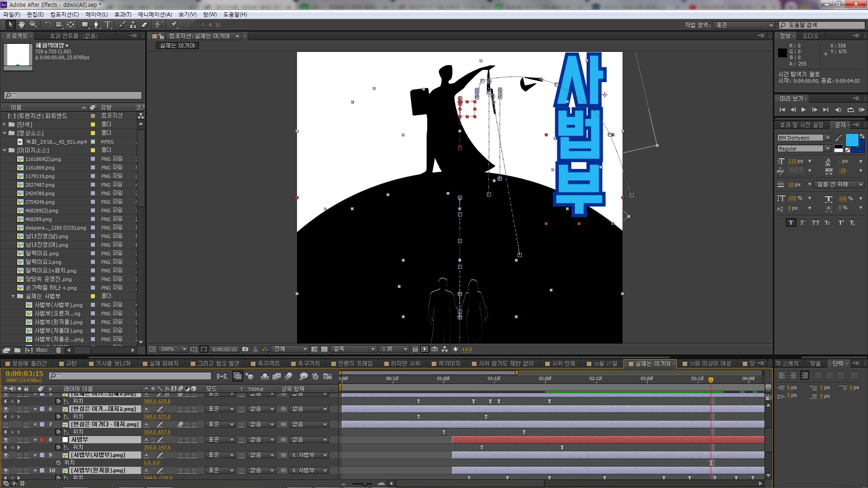Select the Selection (arrow) tool

pos(10,24)
